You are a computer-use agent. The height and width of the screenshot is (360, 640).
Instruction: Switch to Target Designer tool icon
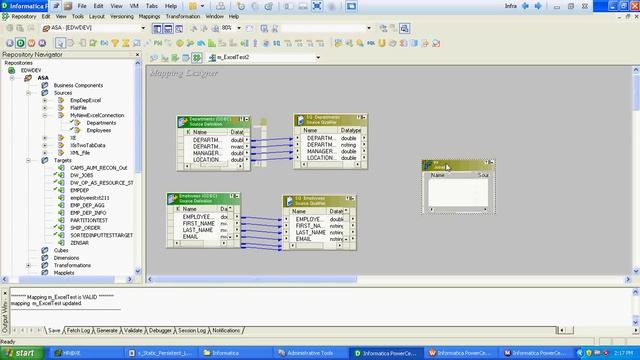coord(164,58)
